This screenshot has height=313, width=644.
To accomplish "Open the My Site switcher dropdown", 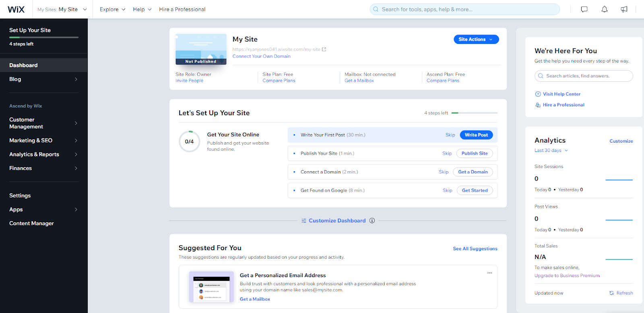I will (62, 9).
